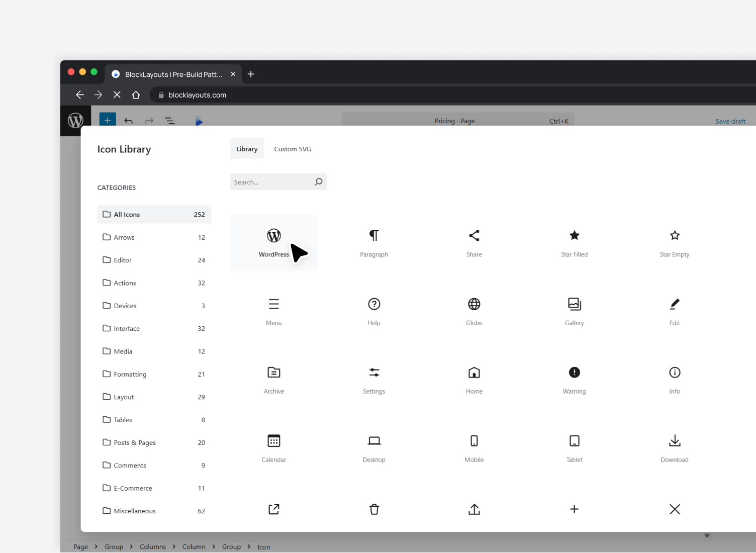Show the All Icons category
This screenshot has width=756, height=553.
[x=154, y=214]
